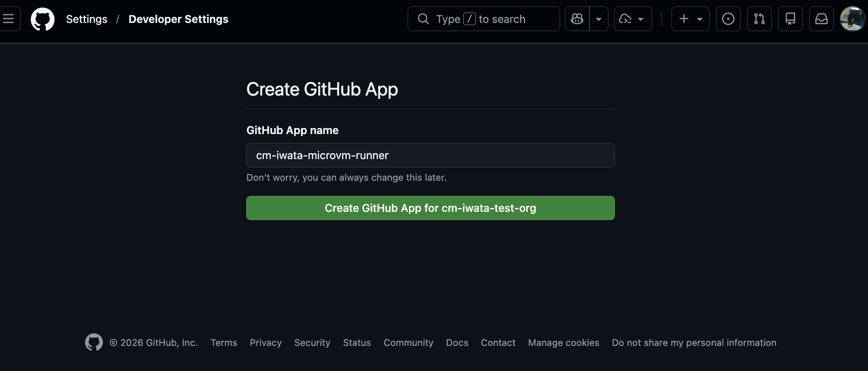Click the footer GitHub logo
This screenshot has height=371, width=868.
[x=94, y=342]
